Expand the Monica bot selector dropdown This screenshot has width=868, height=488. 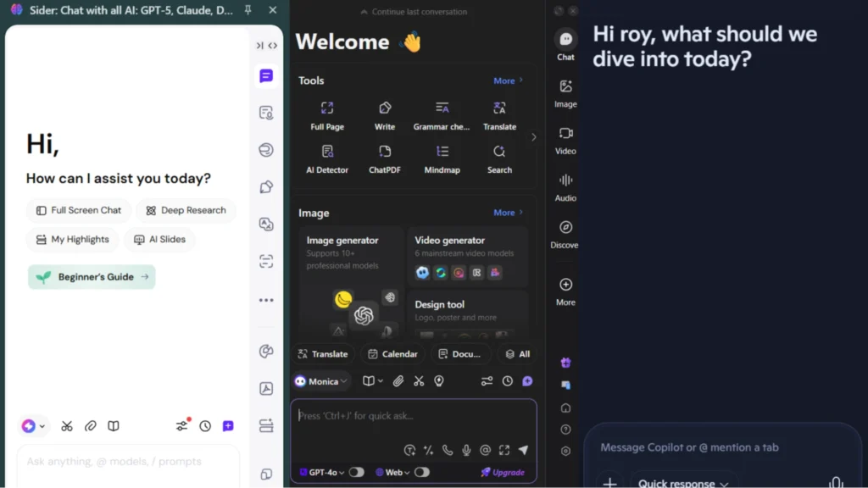[322, 381]
